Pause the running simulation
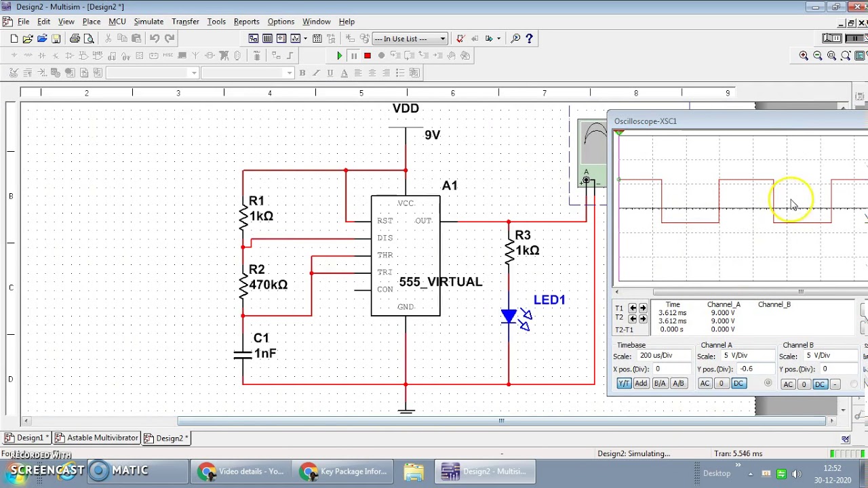 tap(353, 56)
